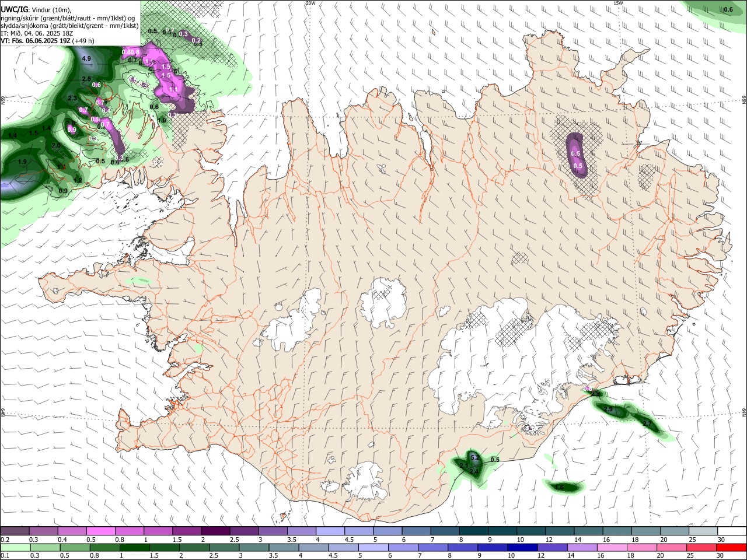Click the 20W longitude label

click(x=310, y=3)
